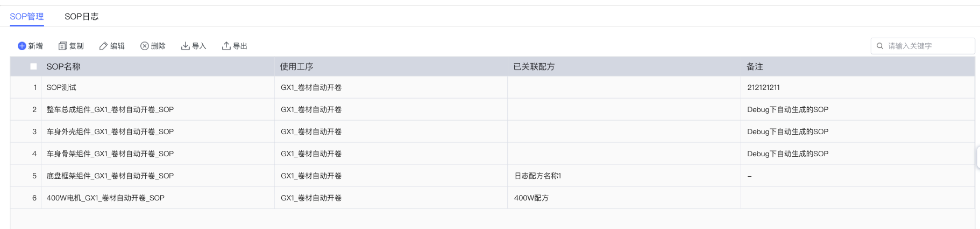
Task: Click the 日志配方名称1 cell
Action: (x=537, y=176)
